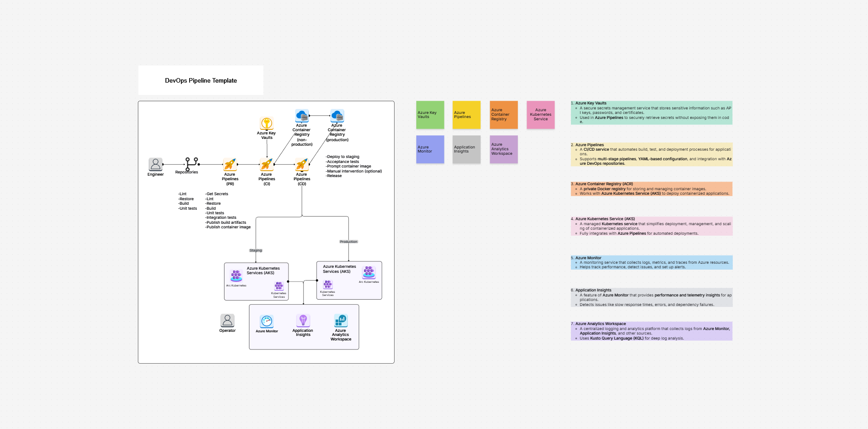Click the Staging connector label
Image resolution: width=868 pixels, height=429 pixels.
[x=256, y=251]
